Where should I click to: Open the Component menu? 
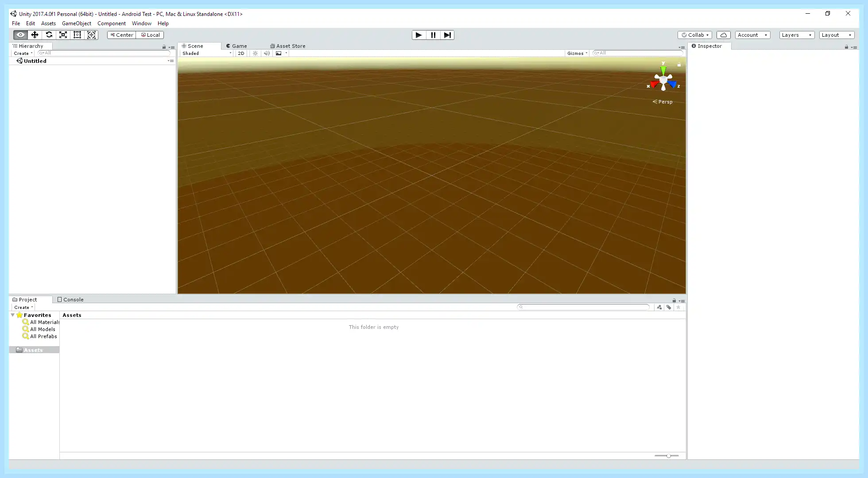click(112, 23)
